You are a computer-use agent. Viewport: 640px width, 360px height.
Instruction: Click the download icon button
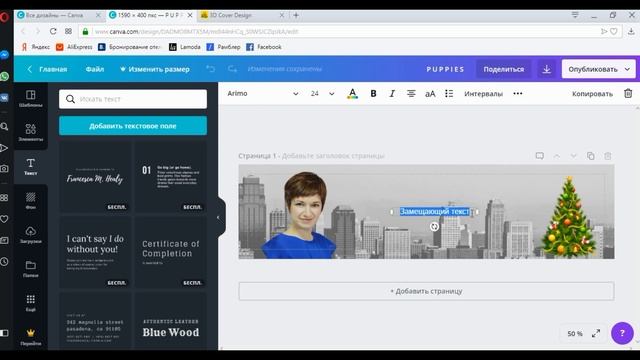click(547, 69)
